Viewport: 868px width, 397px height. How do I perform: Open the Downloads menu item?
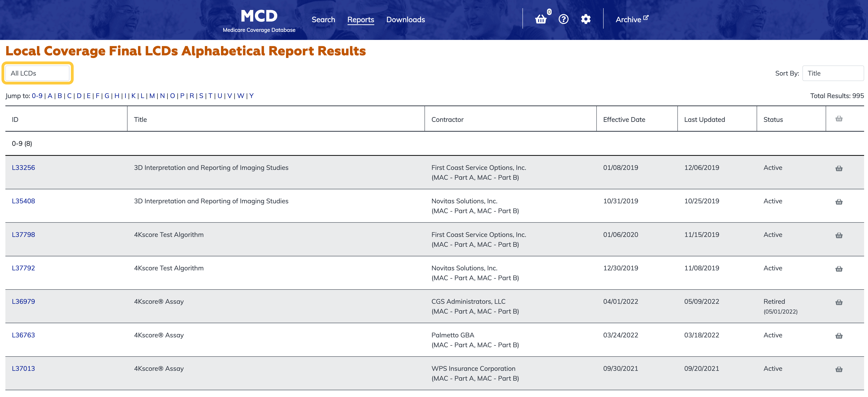(x=405, y=19)
